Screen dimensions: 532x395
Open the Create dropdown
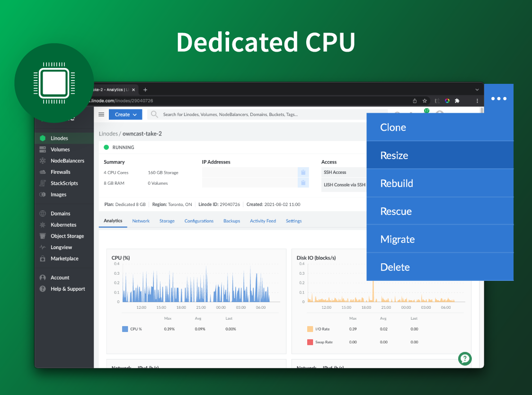tap(125, 114)
